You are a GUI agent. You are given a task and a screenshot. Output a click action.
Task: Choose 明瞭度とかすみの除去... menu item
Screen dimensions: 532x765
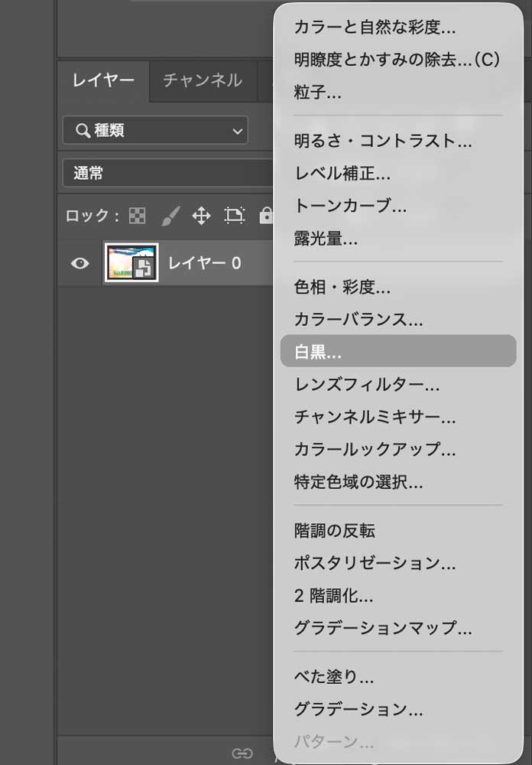[398, 60]
